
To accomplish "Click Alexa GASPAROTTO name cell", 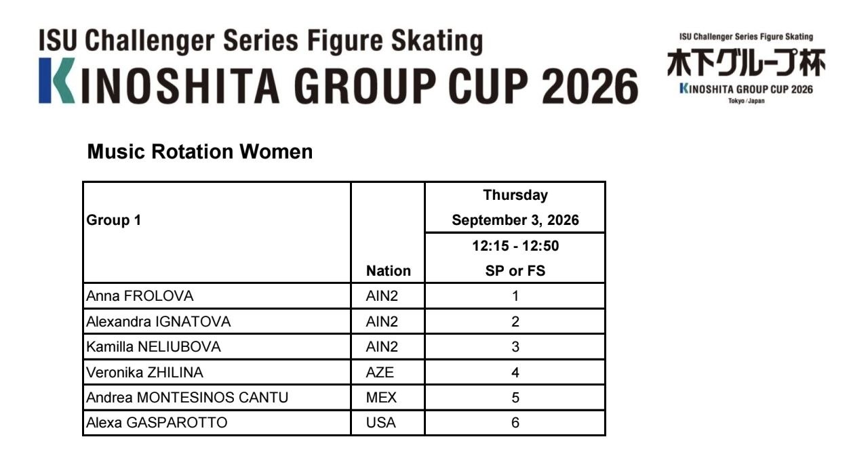I will click(217, 423).
